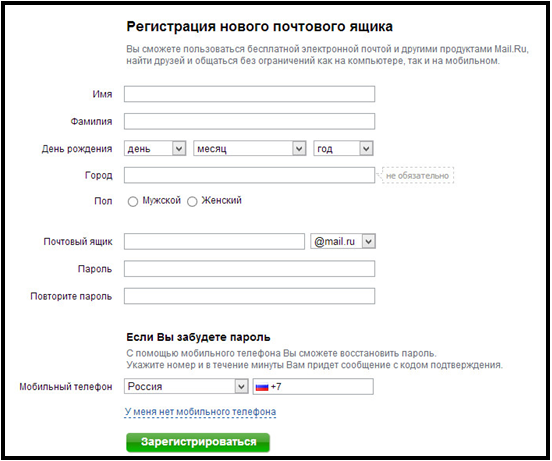552x461 pixels.
Task: Open the месяц birthday dropdown
Action: pyautogui.click(x=250, y=149)
